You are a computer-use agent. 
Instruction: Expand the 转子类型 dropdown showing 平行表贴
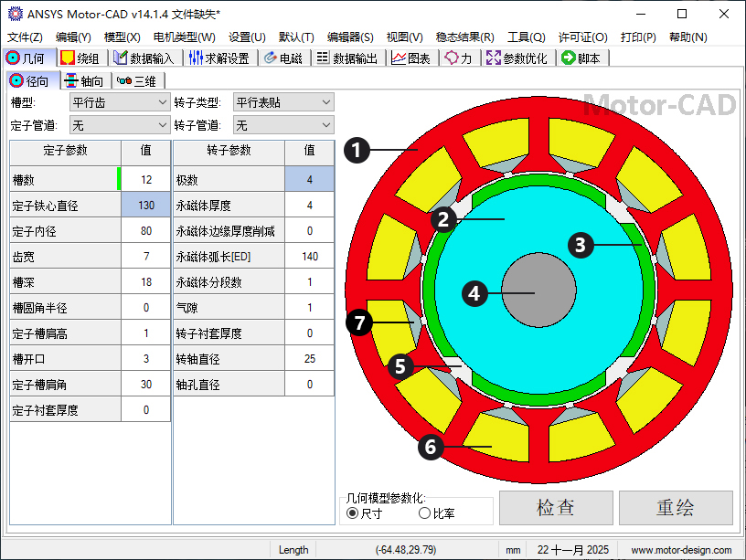tap(283, 102)
